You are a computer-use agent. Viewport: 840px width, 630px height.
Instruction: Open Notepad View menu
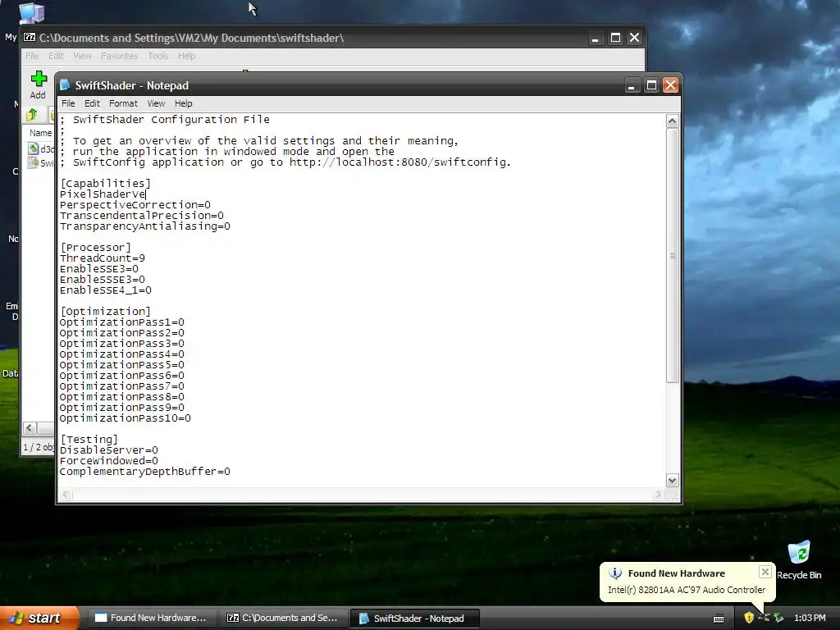pyautogui.click(x=156, y=103)
